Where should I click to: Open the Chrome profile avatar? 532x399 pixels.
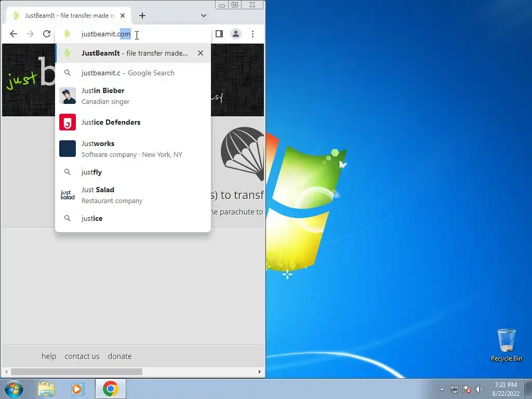pos(236,34)
